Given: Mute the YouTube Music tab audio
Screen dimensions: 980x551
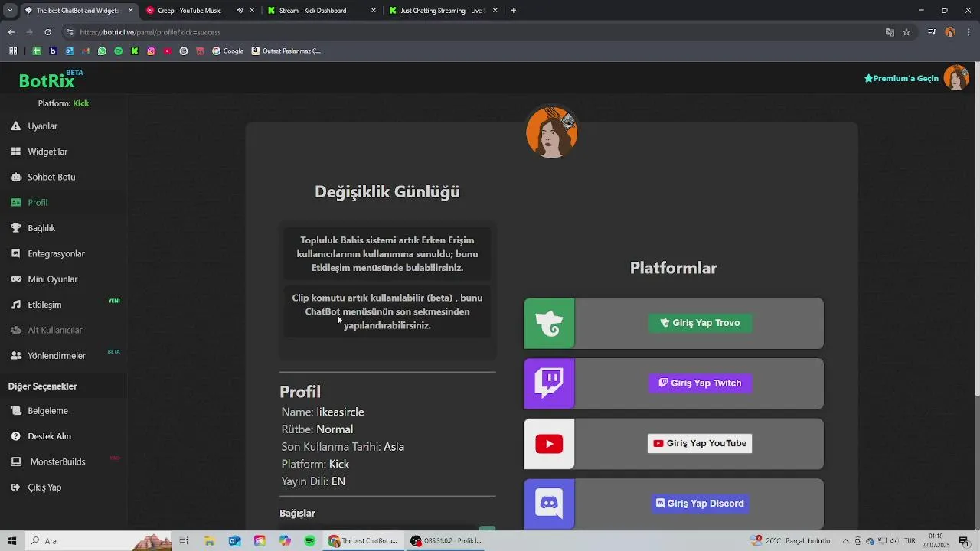Looking at the screenshot, I should coord(240,11).
